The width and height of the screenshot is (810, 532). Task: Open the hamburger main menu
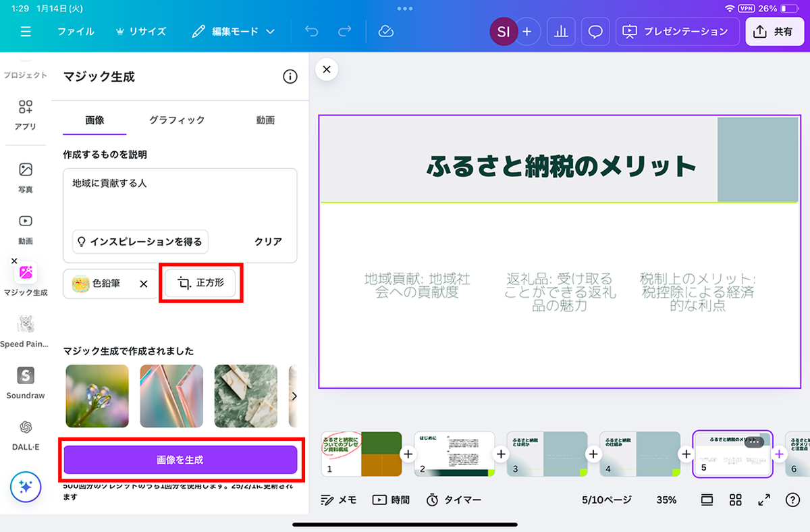point(26,32)
